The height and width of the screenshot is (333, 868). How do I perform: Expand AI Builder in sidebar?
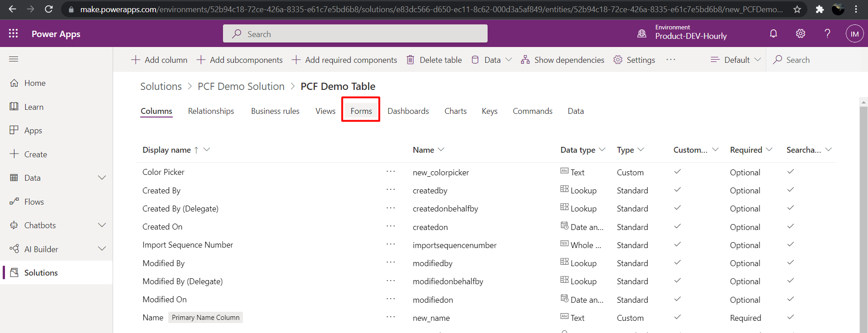coord(102,249)
